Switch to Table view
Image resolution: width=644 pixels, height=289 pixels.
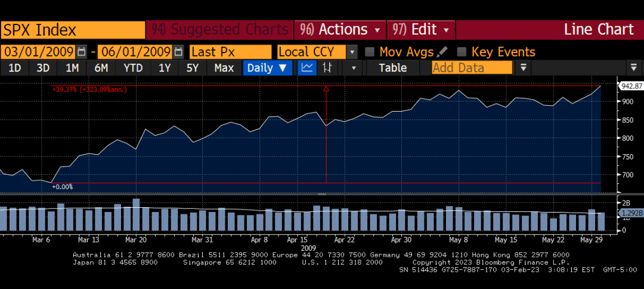coord(392,68)
